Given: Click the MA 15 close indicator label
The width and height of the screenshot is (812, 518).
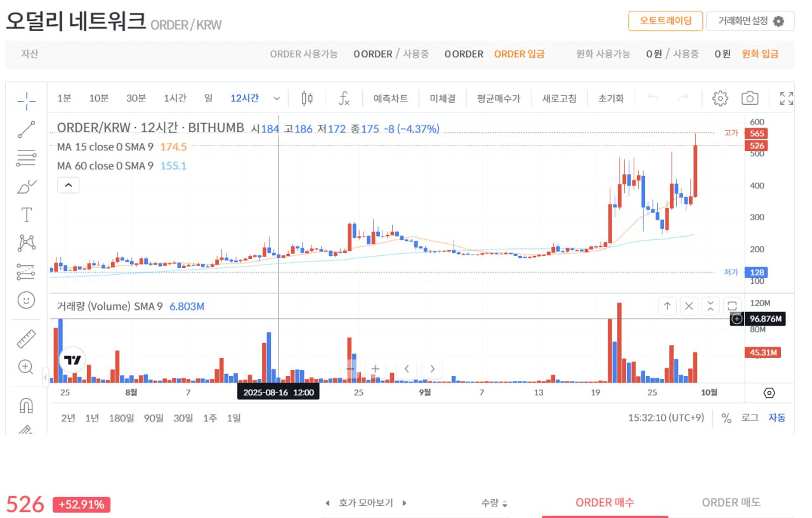Looking at the screenshot, I should [105, 147].
